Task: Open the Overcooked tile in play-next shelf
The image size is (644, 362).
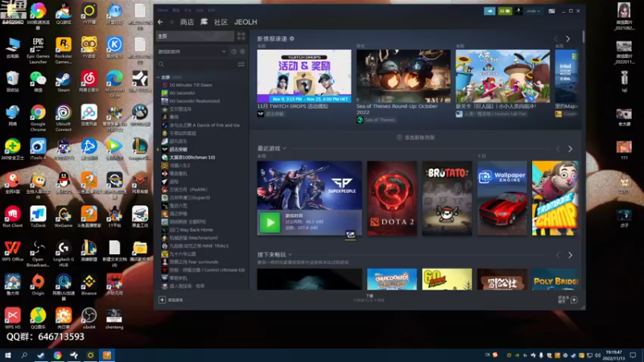Action: coord(392,279)
